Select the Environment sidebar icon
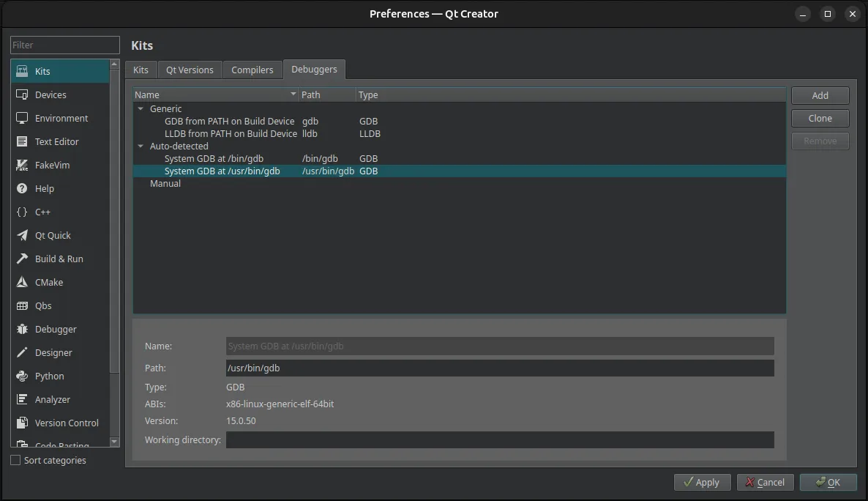 point(23,118)
